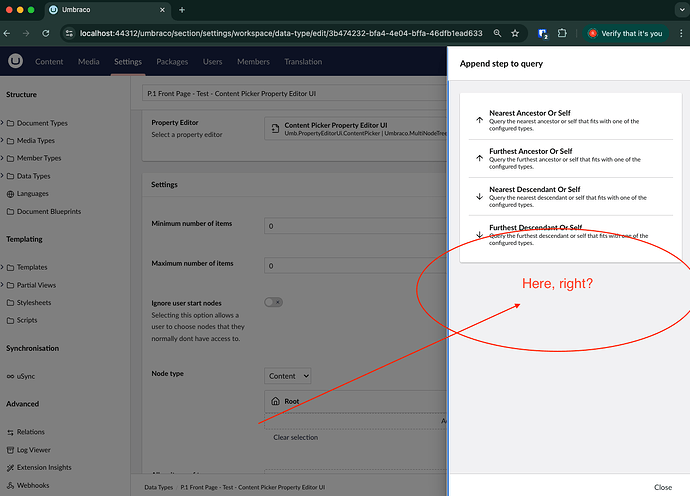Open Media Types in the tree
Viewport: 690px width, 496px height.
(x=36, y=141)
